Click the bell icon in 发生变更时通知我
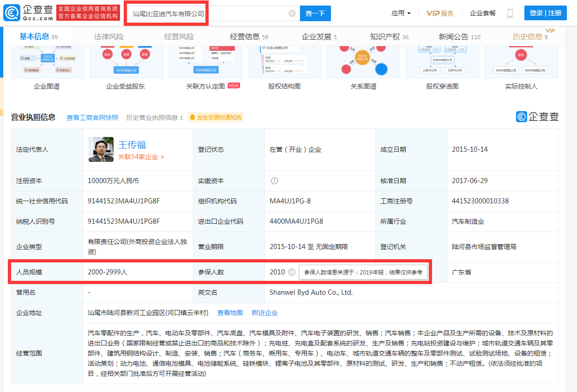Screen dimensions: 577x392 point(192,118)
